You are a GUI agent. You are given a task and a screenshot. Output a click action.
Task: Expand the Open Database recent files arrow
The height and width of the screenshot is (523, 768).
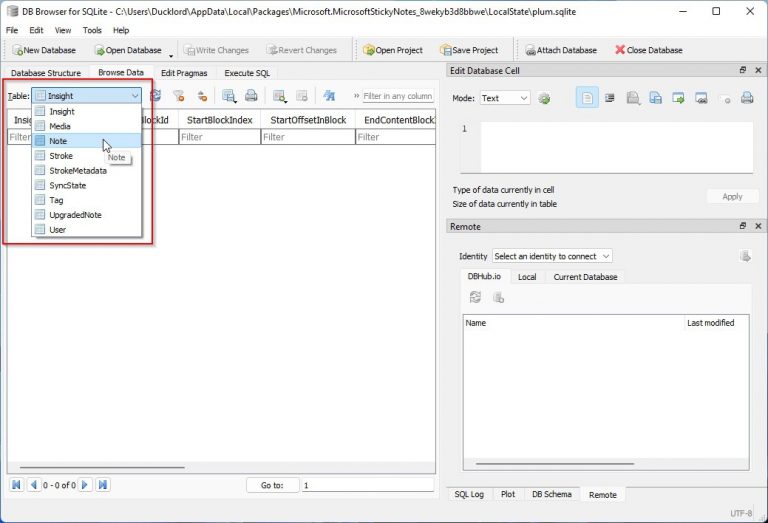click(x=171, y=55)
